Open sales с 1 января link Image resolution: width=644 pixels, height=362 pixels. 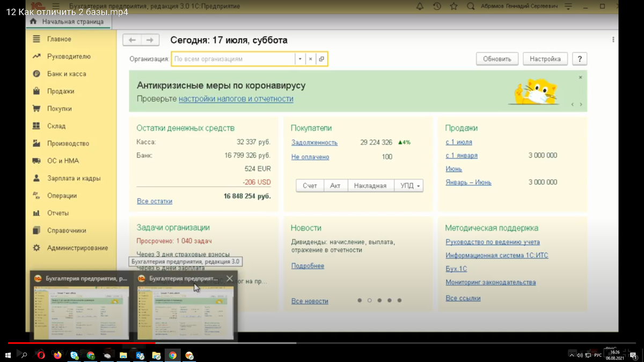462,156
